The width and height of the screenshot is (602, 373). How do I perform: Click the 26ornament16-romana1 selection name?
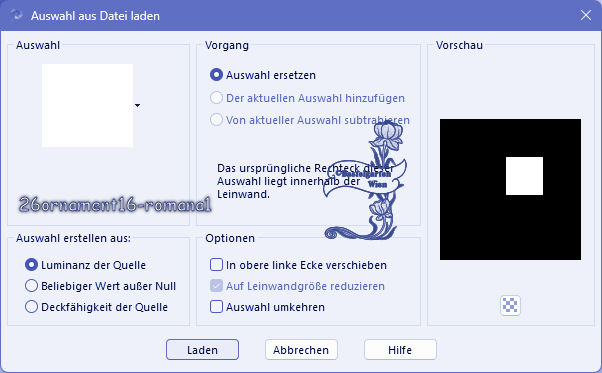coord(115,204)
